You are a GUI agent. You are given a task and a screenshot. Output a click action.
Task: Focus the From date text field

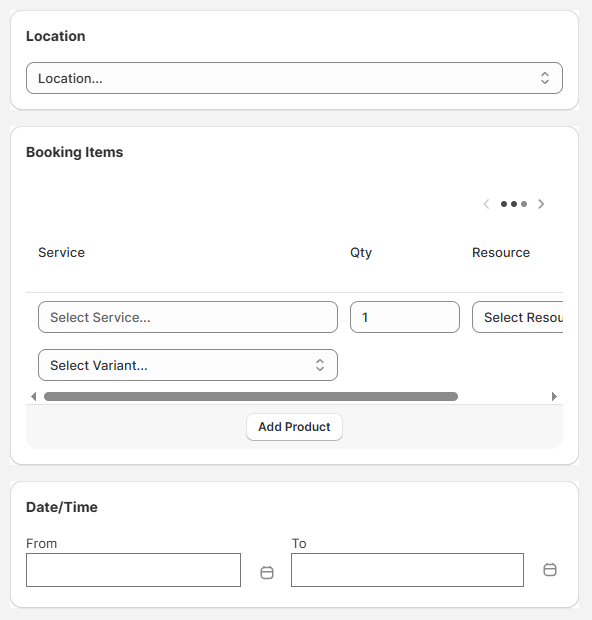133,570
